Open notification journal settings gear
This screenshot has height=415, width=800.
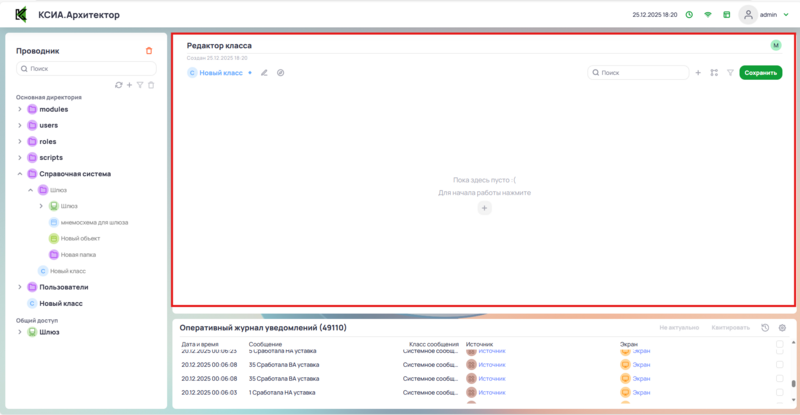pyautogui.click(x=782, y=328)
